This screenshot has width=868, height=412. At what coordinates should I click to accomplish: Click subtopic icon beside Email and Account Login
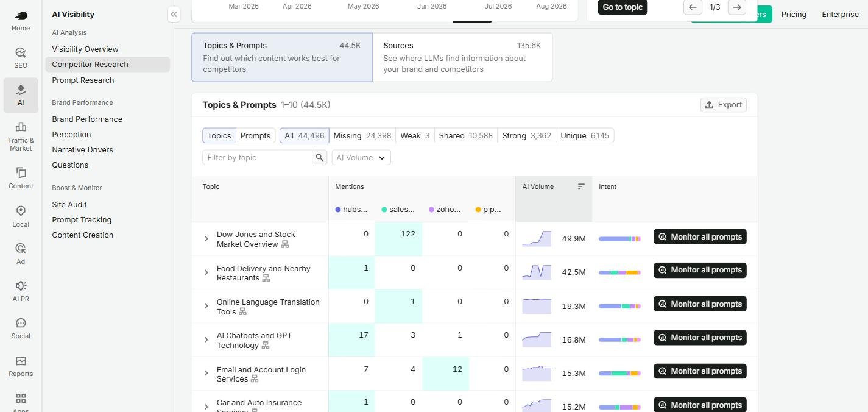pyautogui.click(x=255, y=379)
